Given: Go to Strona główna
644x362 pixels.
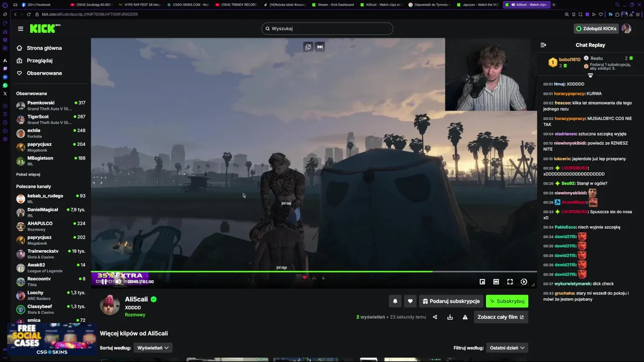Looking at the screenshot, I should point(44,48).
